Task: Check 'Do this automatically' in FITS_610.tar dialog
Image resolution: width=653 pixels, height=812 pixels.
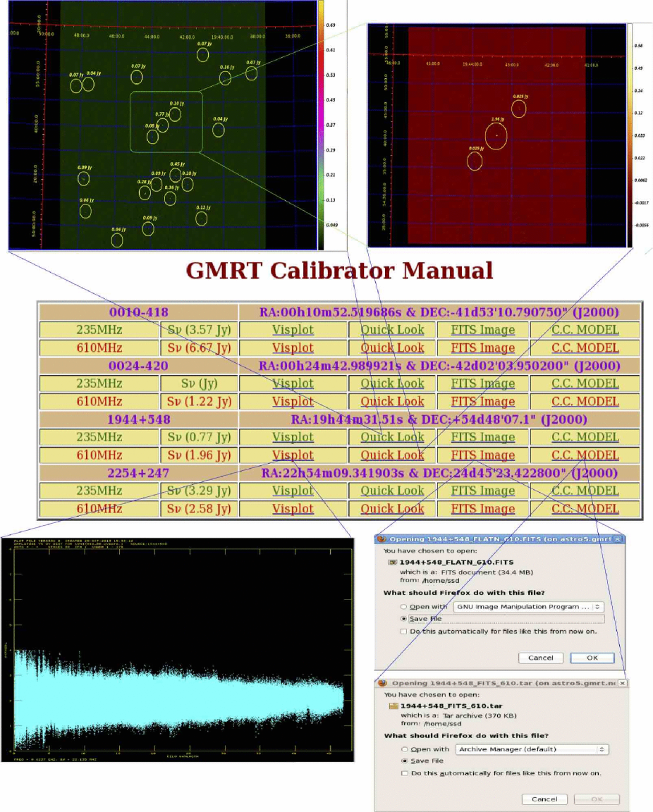Action: tap(405, 774)
